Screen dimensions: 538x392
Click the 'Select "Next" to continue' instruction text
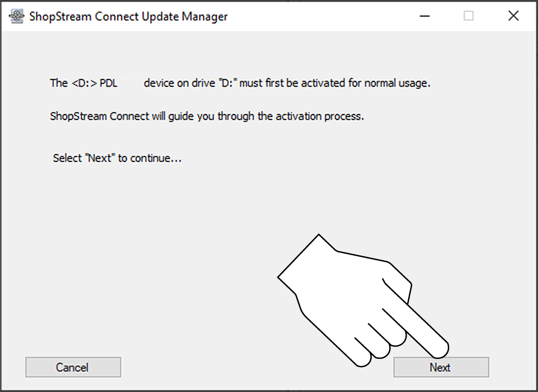[x=117, y=159]
